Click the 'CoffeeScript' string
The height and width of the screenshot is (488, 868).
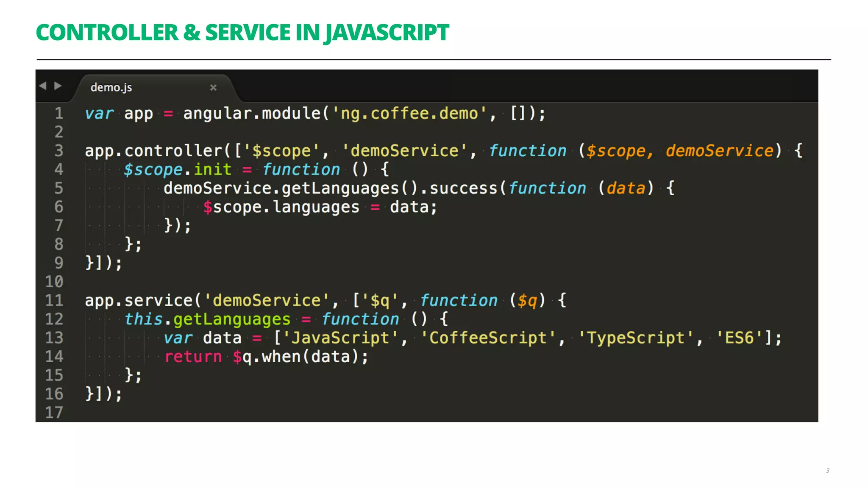[x=488, y=338]
